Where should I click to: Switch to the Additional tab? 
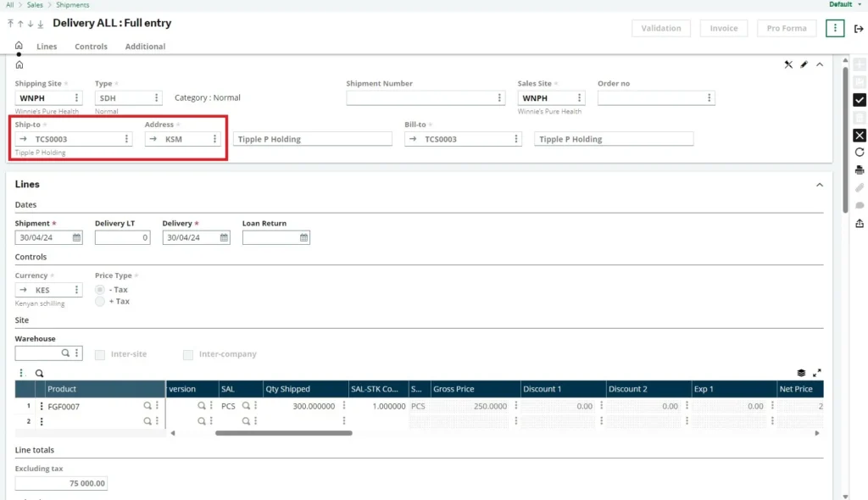[145, 47]
